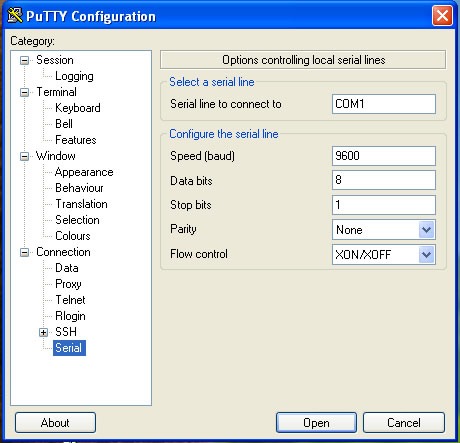Image resolution: width=460 pixels, height=443 pixels.
Task: Click the PuTTY icon in the title bar
Action: click(15, 15)
